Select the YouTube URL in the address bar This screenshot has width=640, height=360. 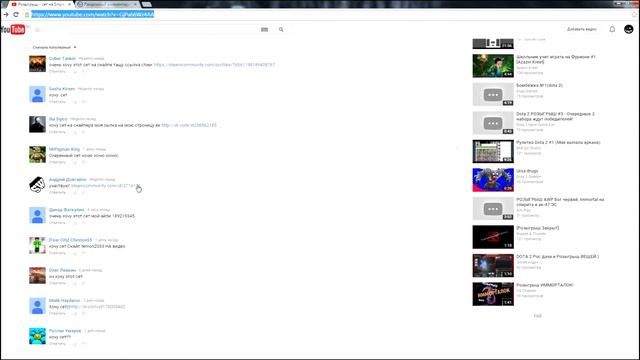93,14
